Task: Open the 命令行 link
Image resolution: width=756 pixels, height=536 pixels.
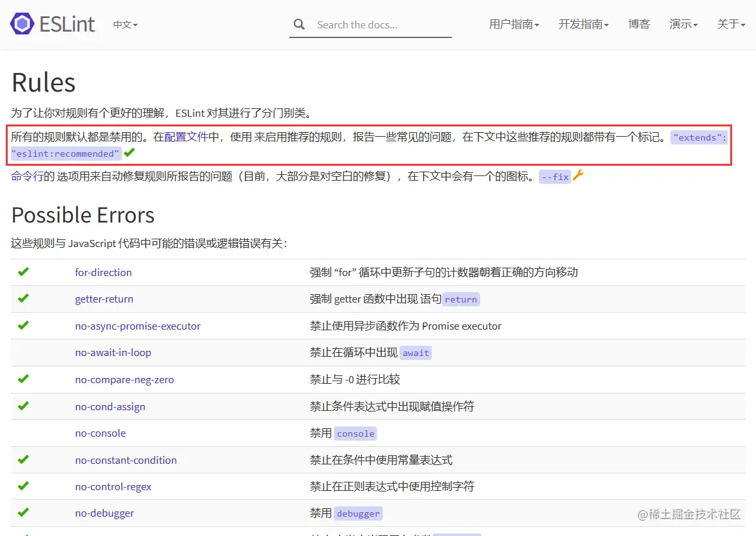Action: pyautogui.click(x=27, y=176)
